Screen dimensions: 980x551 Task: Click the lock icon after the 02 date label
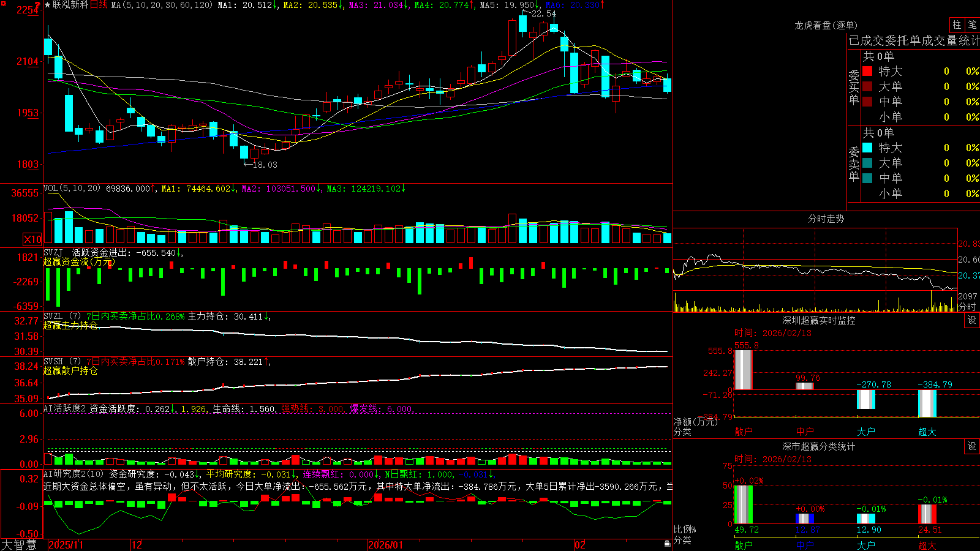click(668, 544)
